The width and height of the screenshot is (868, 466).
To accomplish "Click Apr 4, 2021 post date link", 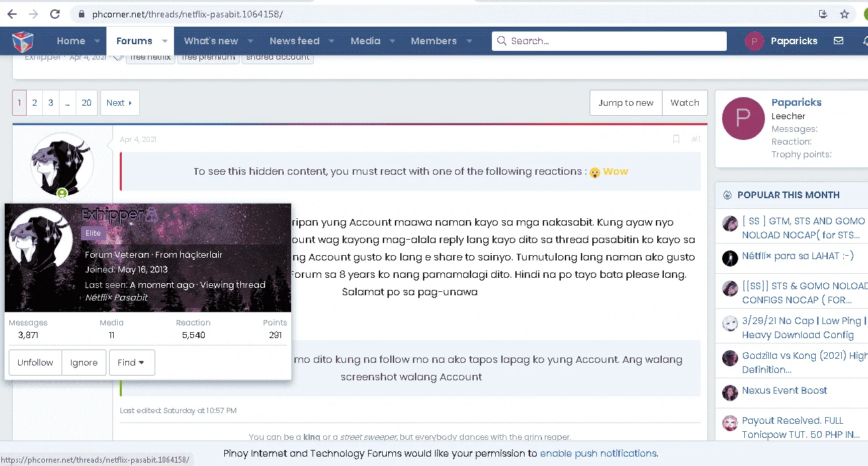I will tap(138, 139).
